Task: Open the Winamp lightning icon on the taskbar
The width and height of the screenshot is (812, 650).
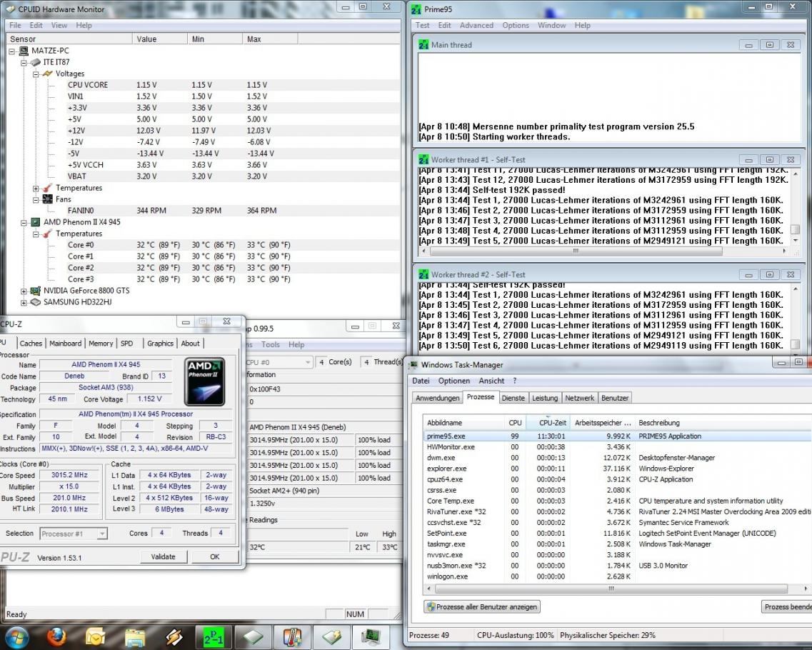Action: click(x=174, y=637)
